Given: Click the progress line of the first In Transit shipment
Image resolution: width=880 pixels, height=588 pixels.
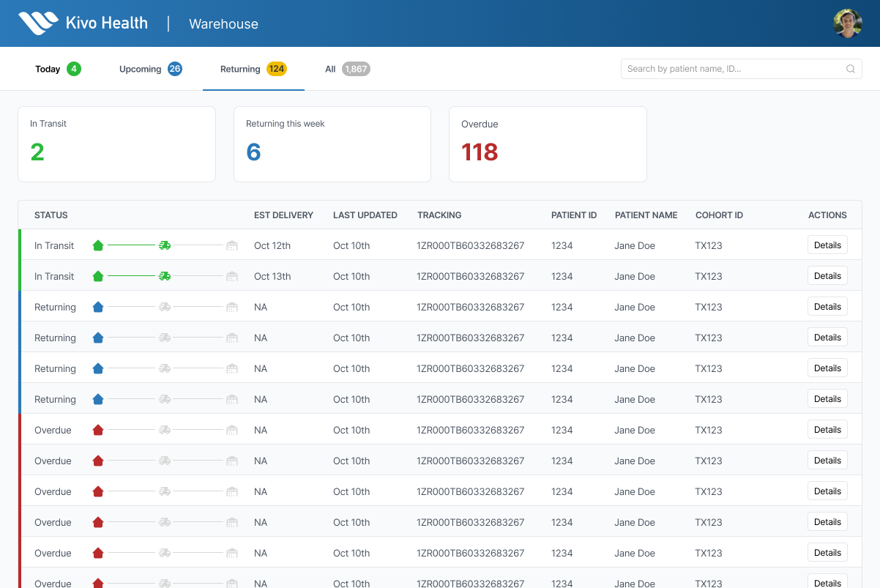Looking at the screenshot, I should [x=130, y=245].
